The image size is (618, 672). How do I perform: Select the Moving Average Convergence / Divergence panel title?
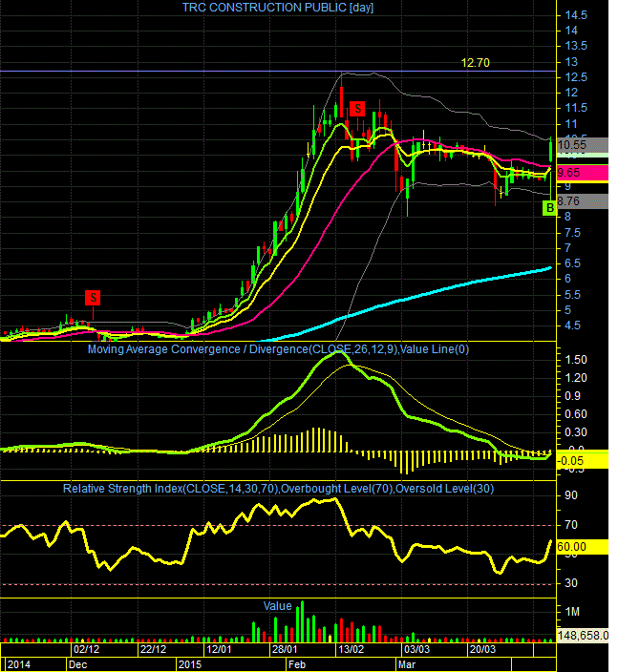pyautogui.click(x=278, y=349)
